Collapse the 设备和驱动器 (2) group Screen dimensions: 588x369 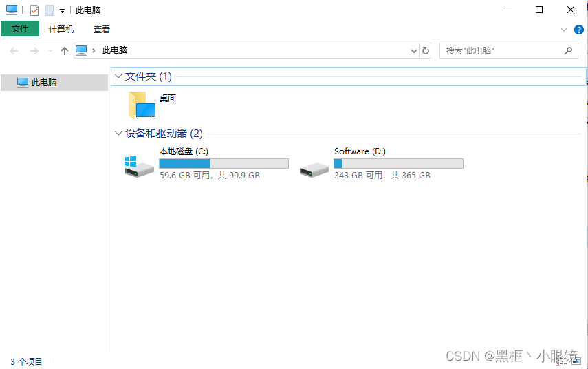point(118,134)
